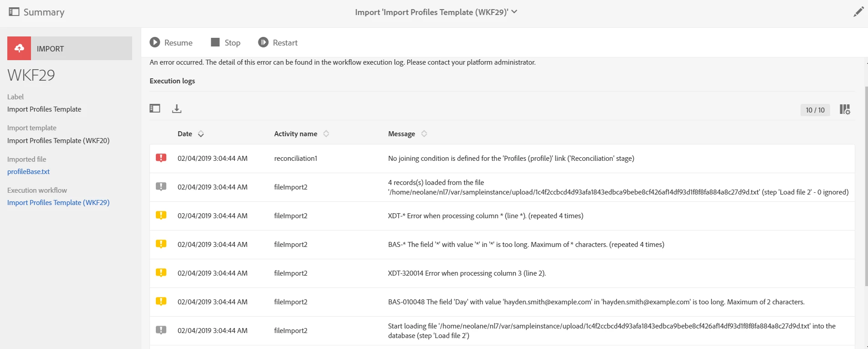Toggle the Summary side panel
Image resolution: width=868 pixels, height=349 pixels.
[x=14, y=12]
